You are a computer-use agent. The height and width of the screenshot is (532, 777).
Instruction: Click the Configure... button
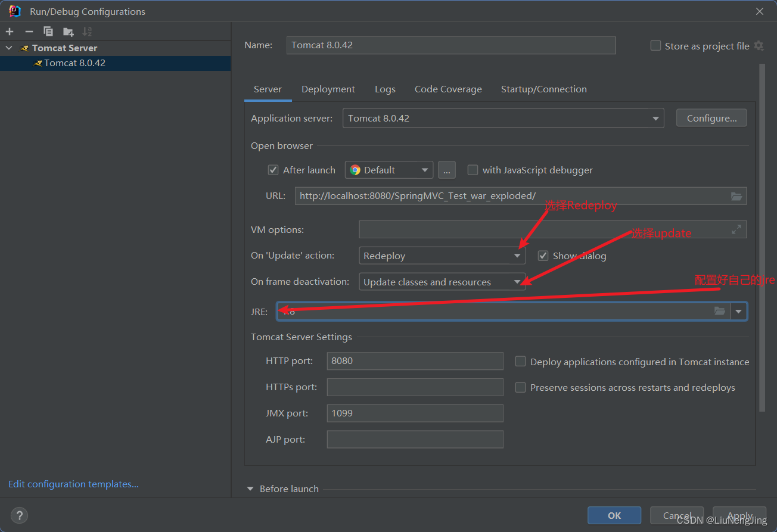pyautogui.click(x=711, y=118)
